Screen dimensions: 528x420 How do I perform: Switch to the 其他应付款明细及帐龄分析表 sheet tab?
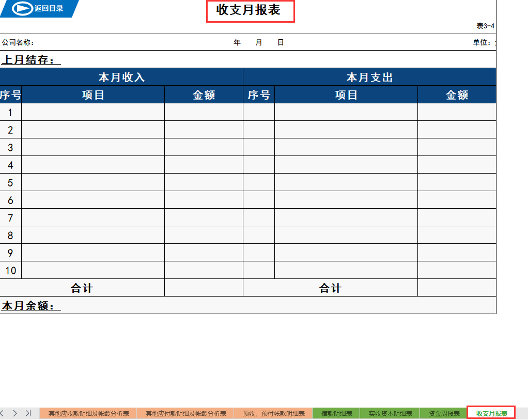(x=185, y=412)
